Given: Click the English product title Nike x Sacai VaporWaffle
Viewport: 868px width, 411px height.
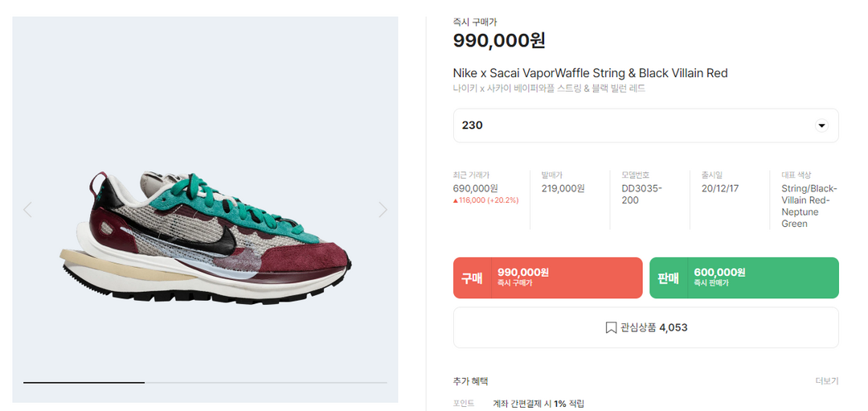Looking at the screenshot, I should [x=590, y=73].
